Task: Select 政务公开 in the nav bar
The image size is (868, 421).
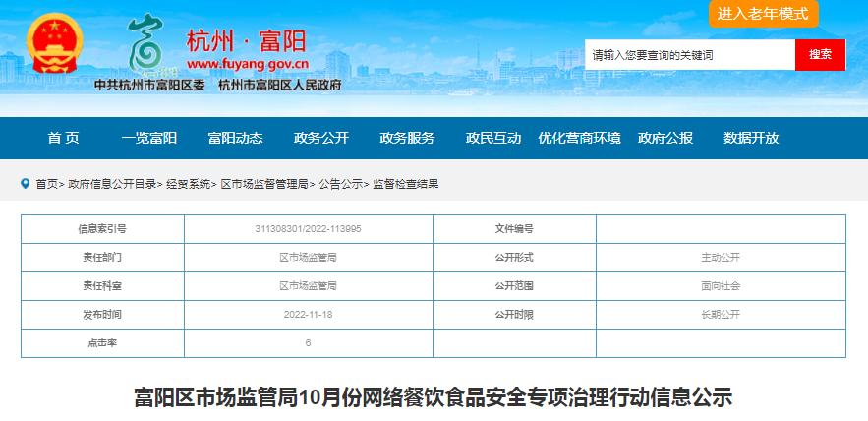Action: point(320,139)
